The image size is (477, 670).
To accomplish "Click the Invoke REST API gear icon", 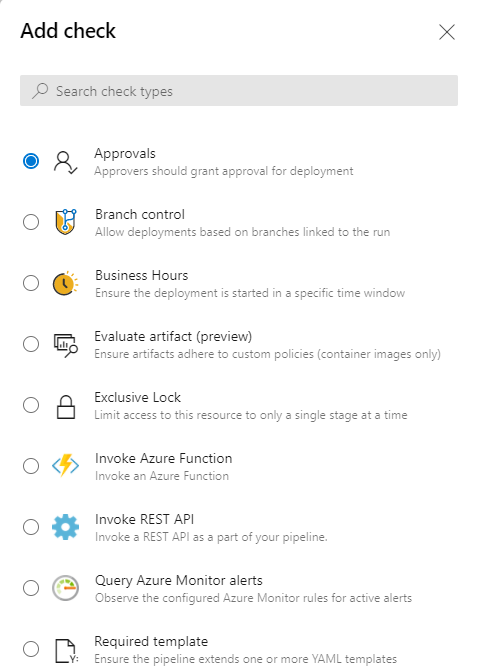I will coord(65,527).
